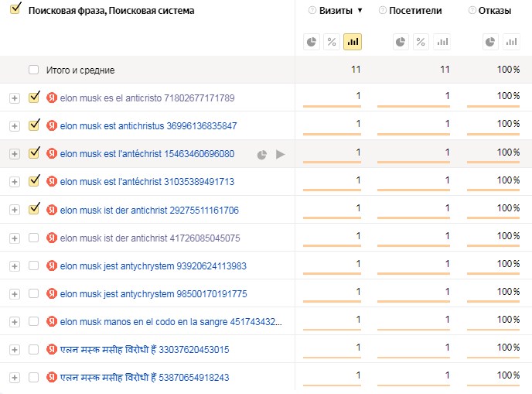The width and height of the screenshot is (532, 394).
Task: Click Yandex icon in row 29275511161706
Action: [52, 210]
